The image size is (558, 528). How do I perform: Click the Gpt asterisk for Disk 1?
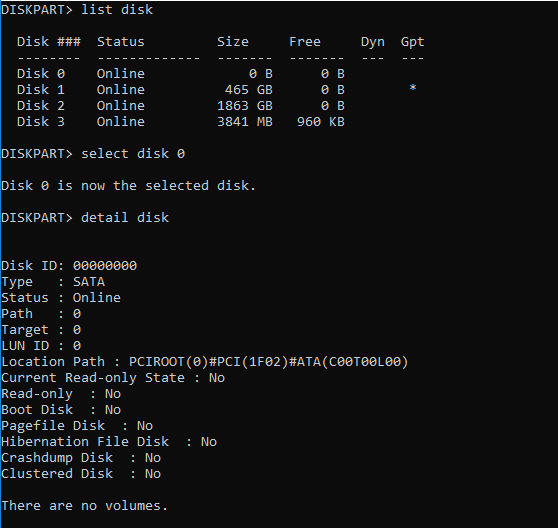click(x=413, y=88)
